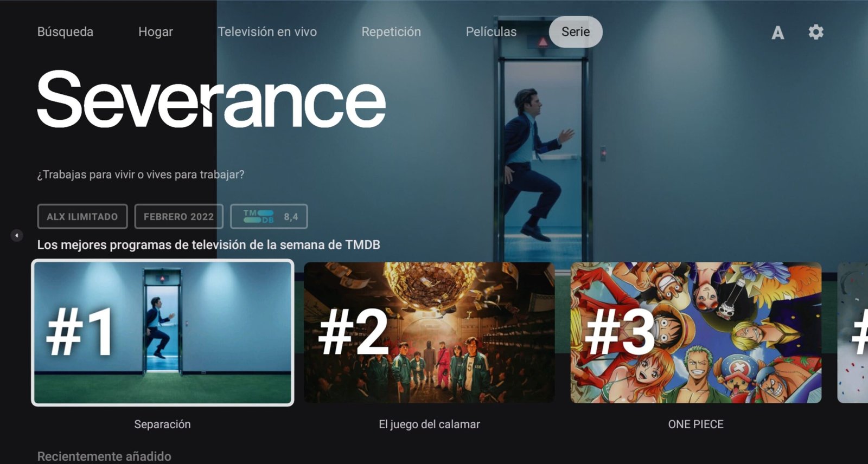Open the settings gear icon
This screenshot has height=464, width=868.
coord(815,32)
